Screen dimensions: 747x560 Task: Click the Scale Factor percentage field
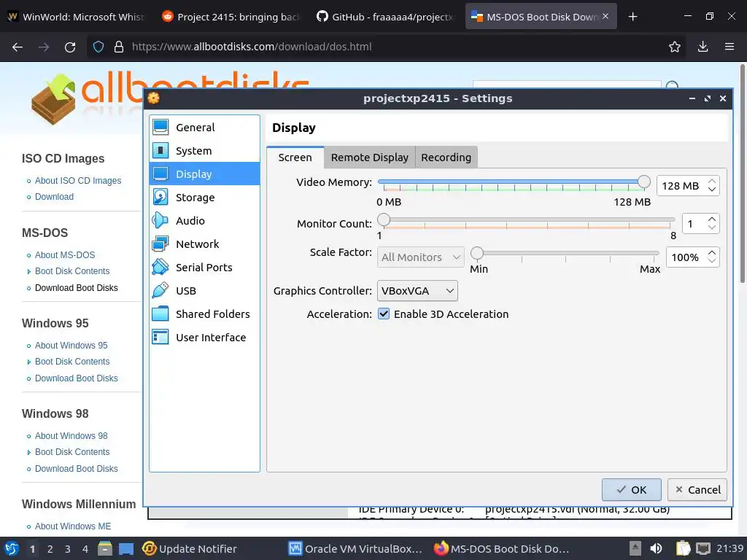686,257
